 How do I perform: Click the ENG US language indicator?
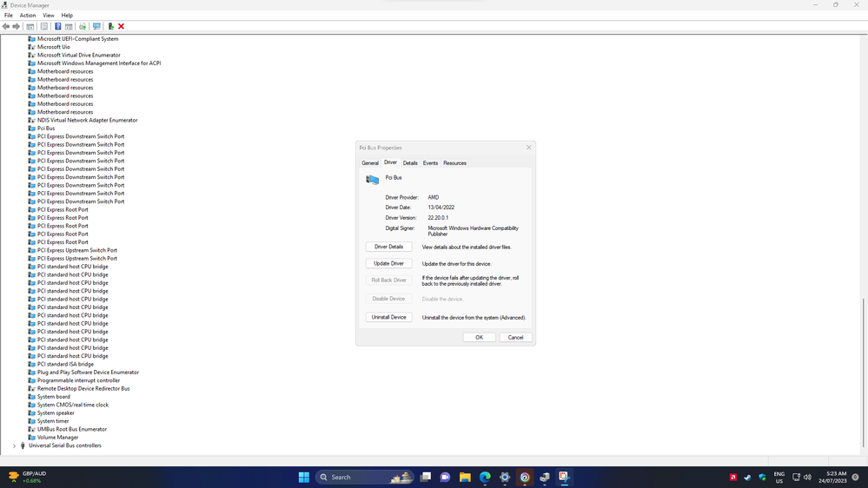(779, 478)
